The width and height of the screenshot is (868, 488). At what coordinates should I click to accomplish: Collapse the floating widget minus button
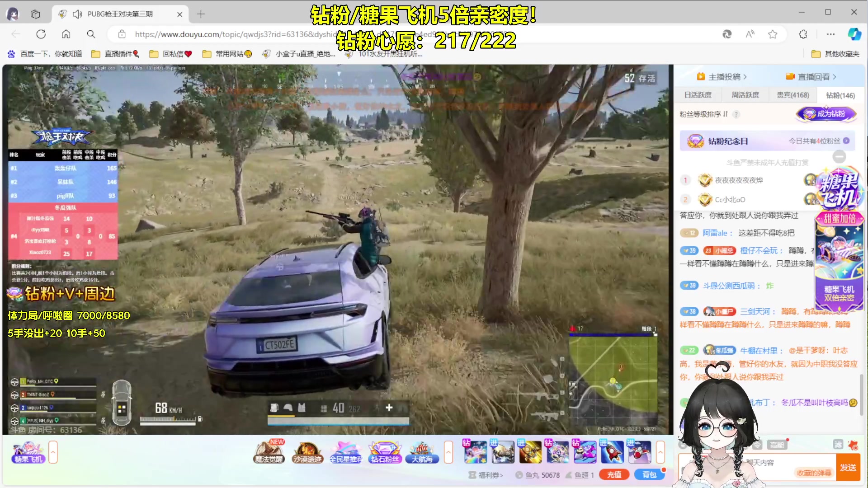tap(839, 156)
